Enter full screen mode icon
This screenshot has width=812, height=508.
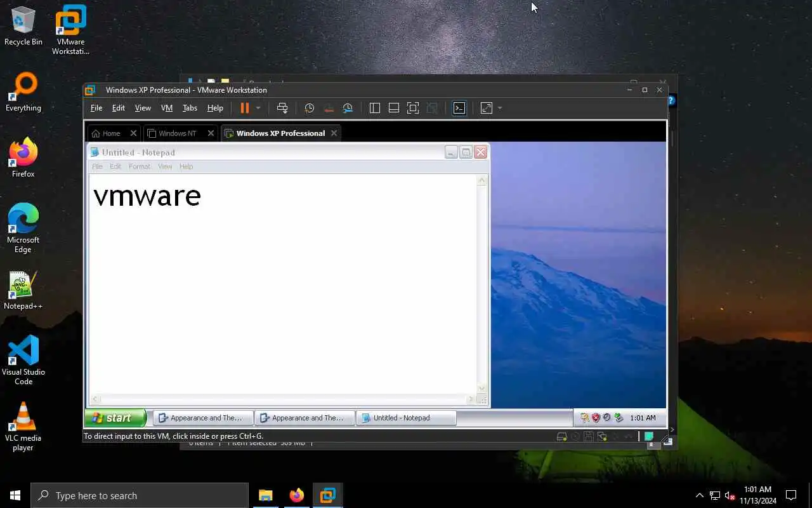413,108
